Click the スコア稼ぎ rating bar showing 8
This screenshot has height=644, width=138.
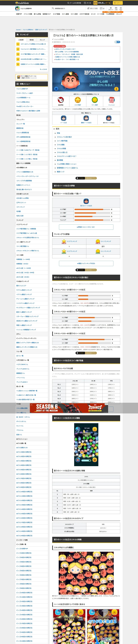pos(92,210)
